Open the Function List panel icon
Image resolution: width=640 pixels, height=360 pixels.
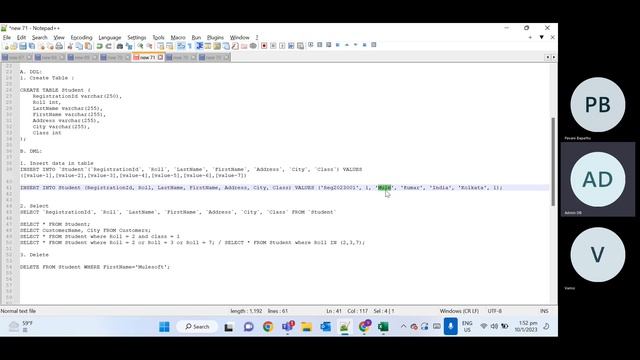(x=235, y=46)
